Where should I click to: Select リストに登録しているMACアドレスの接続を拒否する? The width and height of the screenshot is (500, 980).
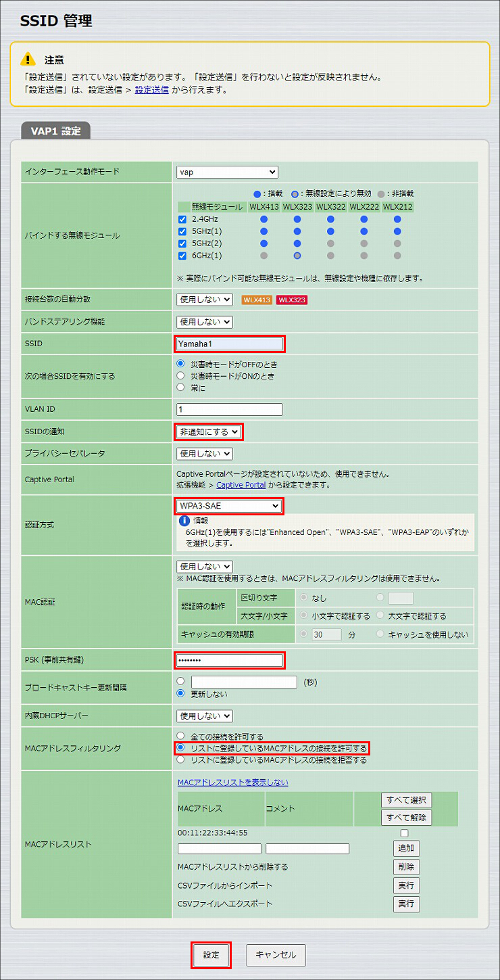coord(180,760)
